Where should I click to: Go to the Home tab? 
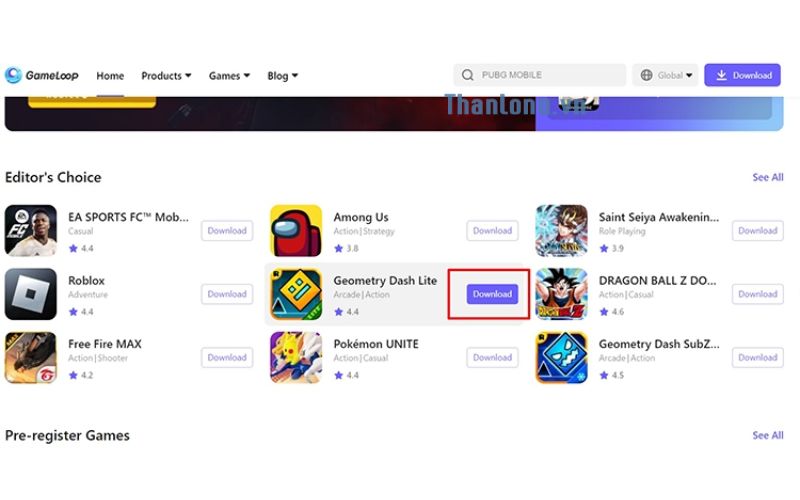[110, 76]
